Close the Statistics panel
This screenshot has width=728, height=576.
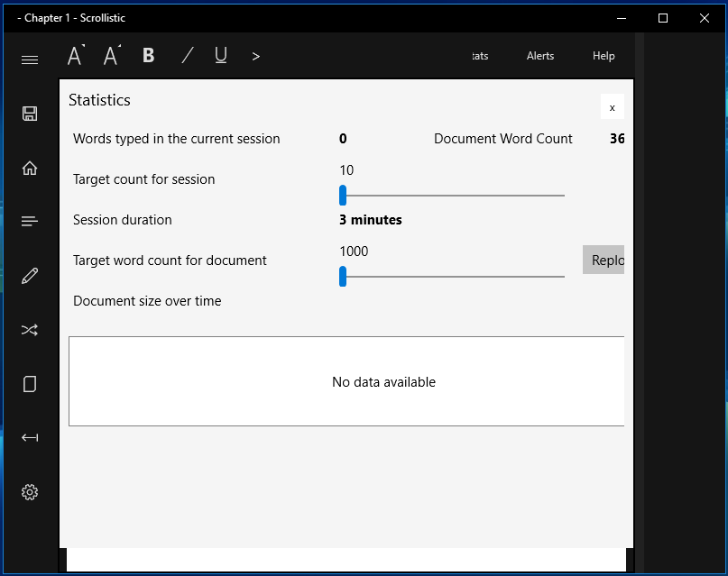point(613,106)
